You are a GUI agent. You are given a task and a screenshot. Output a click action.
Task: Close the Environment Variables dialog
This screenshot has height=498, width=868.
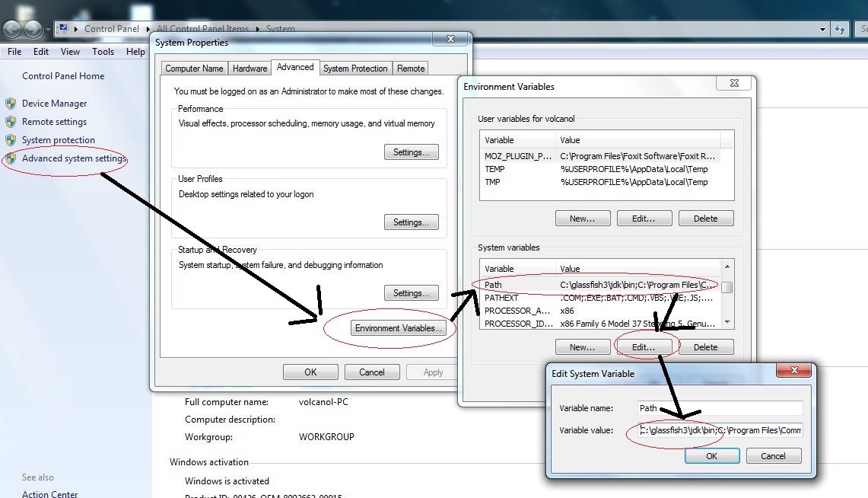[734, 83]
